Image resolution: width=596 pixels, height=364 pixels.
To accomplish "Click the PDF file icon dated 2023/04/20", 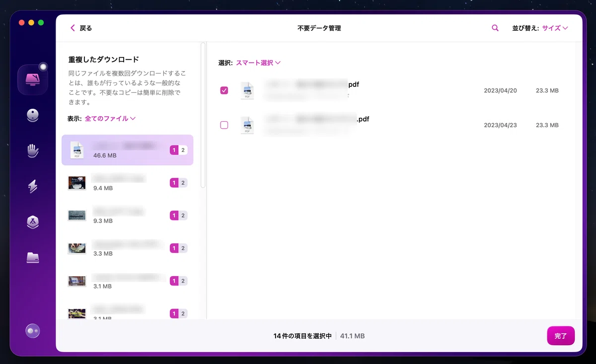I will pos(247,91).
